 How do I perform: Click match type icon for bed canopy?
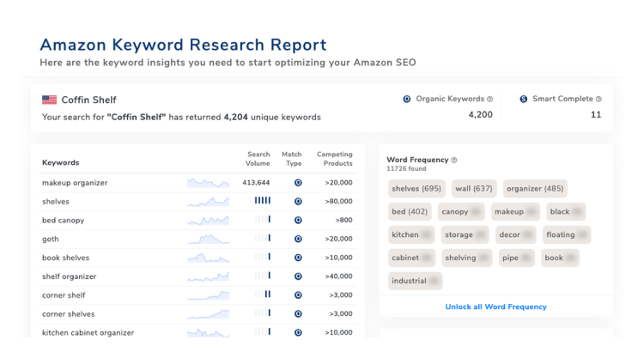pos(298,220)
